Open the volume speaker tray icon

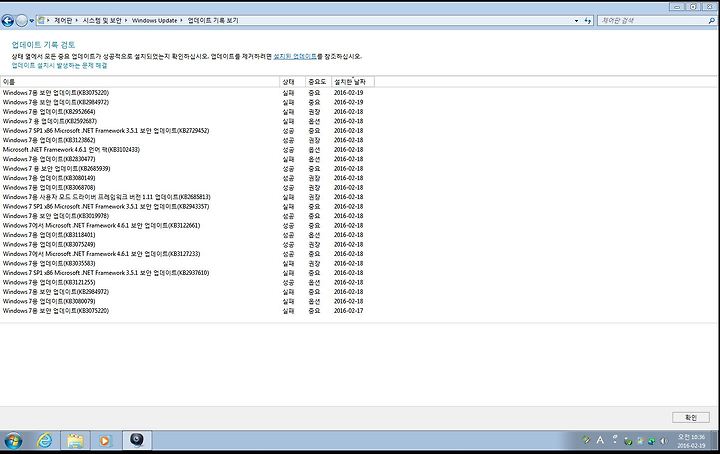663,441
